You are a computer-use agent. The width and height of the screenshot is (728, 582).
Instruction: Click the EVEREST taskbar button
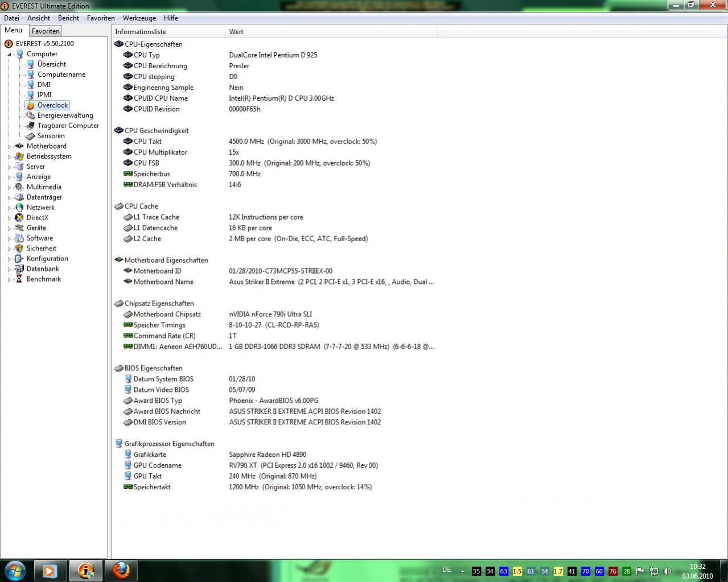pos(85,571)
